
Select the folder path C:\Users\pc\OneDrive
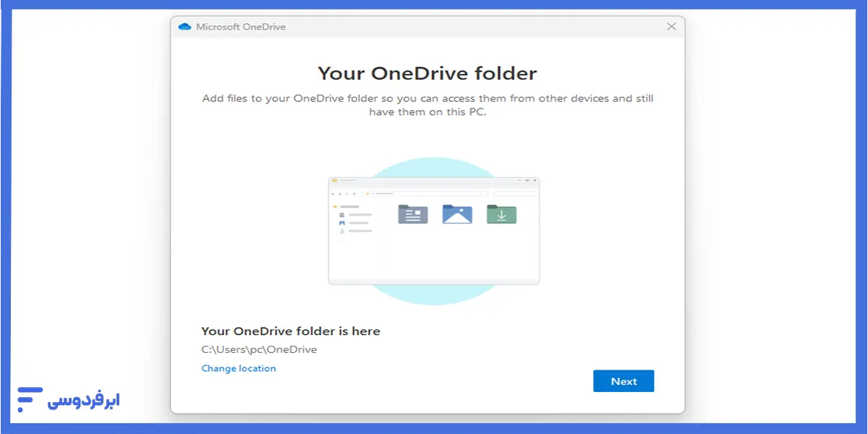tap(259, 349)
